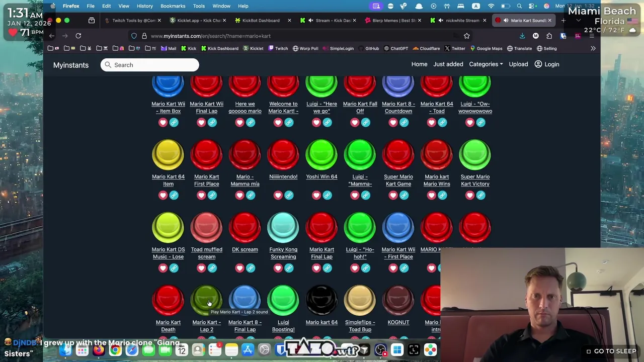
Task: Open Safari from the Dock
Action: coord(132,350)
